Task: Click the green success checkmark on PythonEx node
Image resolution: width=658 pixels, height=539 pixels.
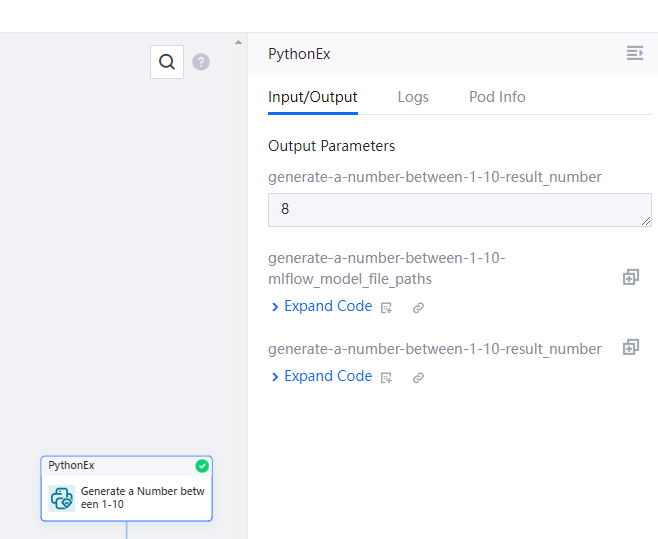Action: pos(202,466)
